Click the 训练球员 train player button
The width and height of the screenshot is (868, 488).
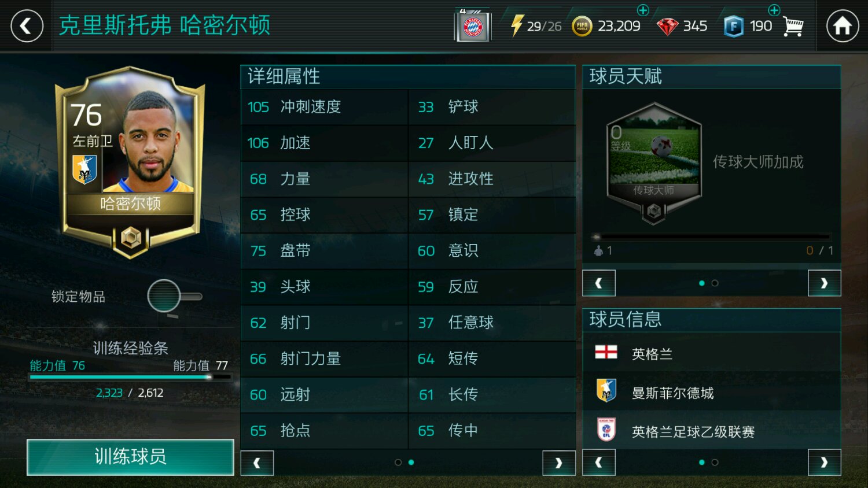(130, 457)
